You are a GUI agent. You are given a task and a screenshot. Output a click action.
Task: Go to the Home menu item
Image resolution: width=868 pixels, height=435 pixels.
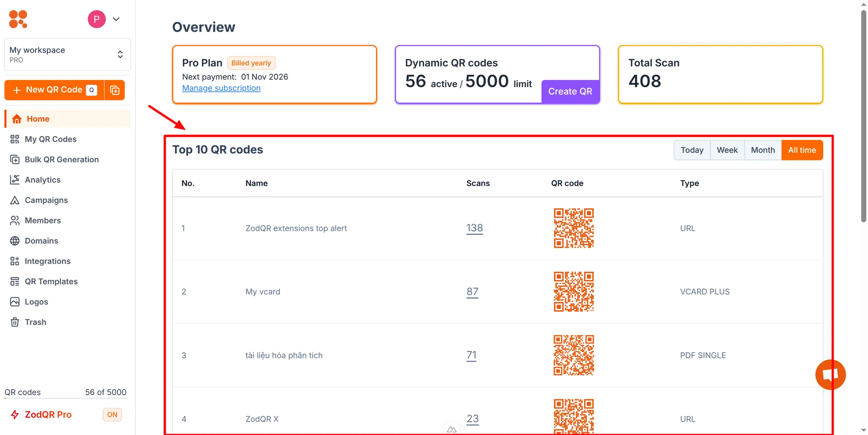[68, 119]
